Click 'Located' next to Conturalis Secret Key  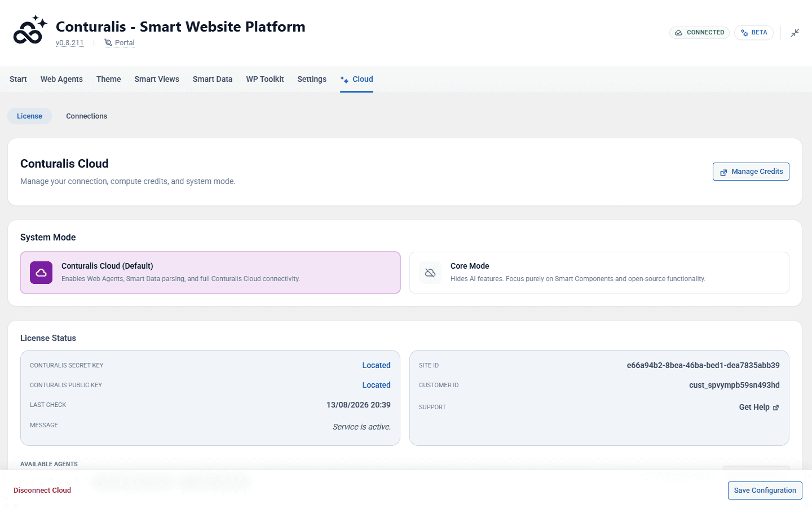(x=376, y=365)
